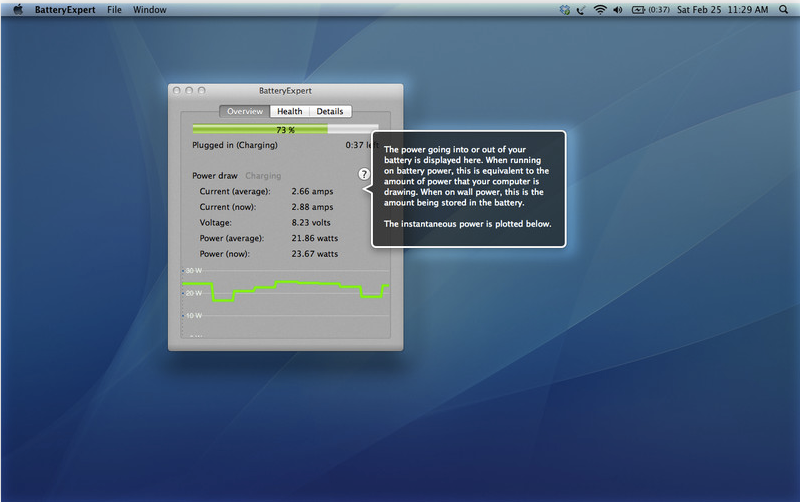The image size is (800, 502).
Task: Click the help tooltip popover text
Action: point(467,187)
